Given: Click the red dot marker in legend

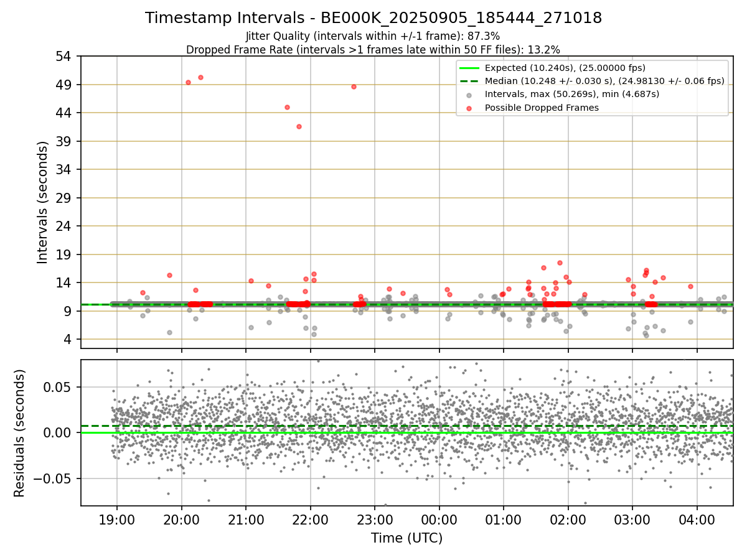Looking at the screenshot, I should 469,108.
